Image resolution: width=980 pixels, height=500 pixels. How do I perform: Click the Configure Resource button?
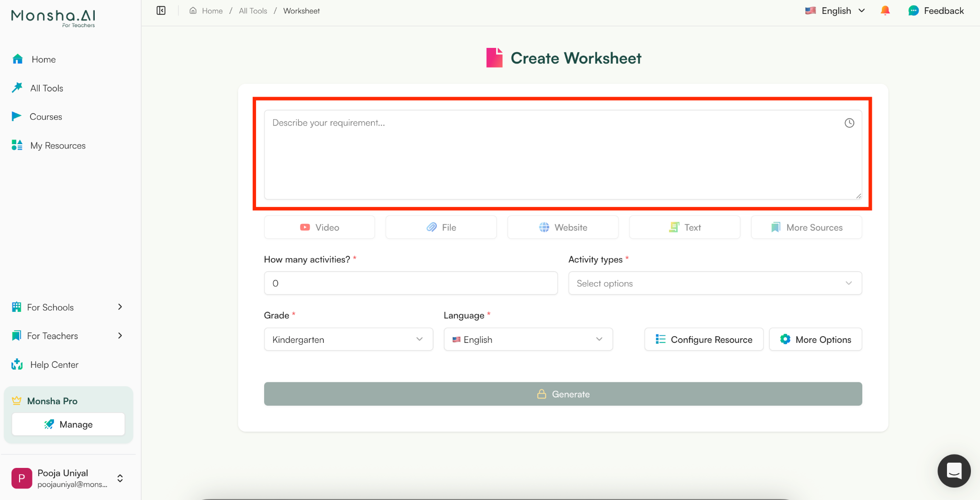click(x=703, y=339)
